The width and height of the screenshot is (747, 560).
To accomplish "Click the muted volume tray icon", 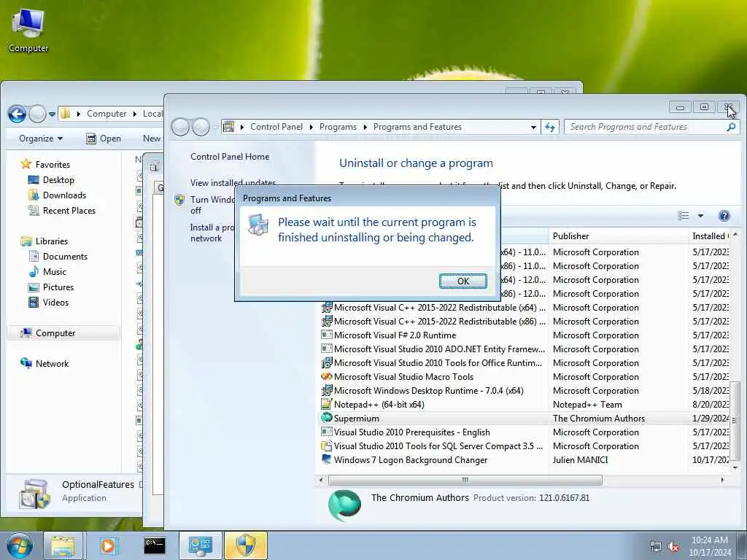I will (x=673, y=547).
